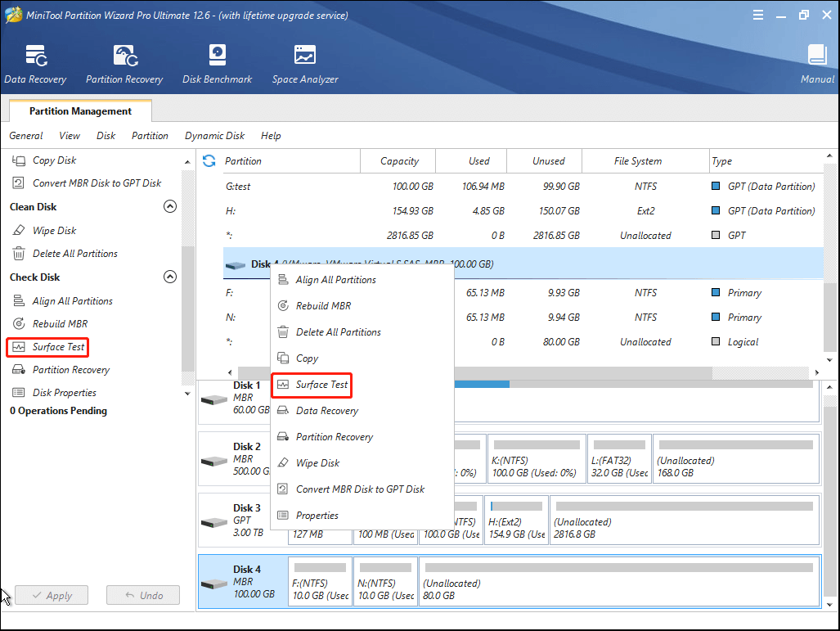This screenshot has width=840, height=631.
Task: Choose Rebuild MBR in the context menu
Action: tap(362, 306)
